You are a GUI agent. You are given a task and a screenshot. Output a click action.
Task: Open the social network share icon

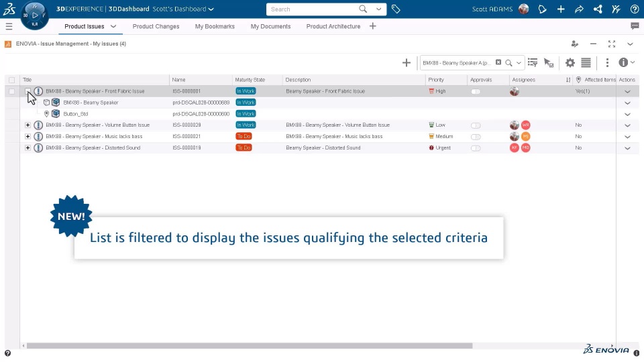[x=598, y=9]
